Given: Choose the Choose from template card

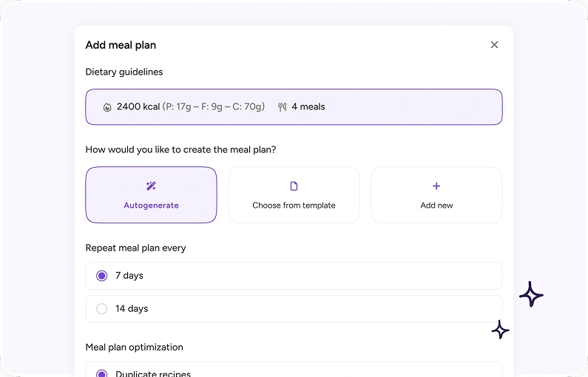Looking at the screenshot, I should point(294,195).
